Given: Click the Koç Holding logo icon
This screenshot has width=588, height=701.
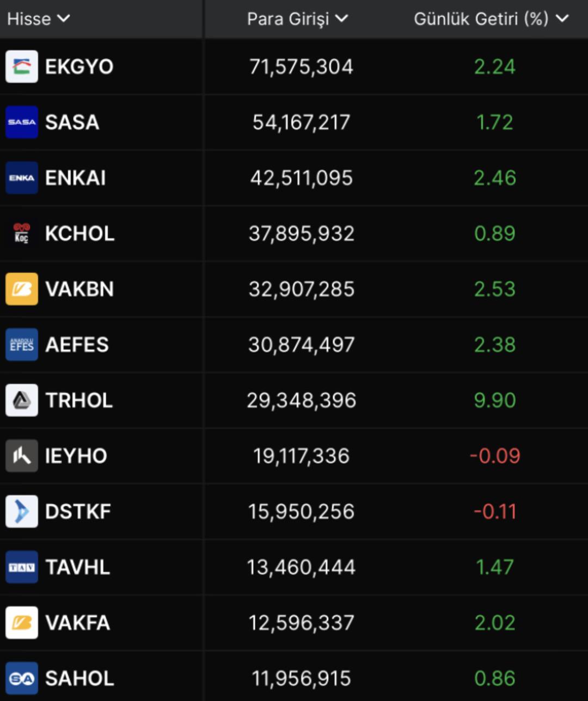Looking at the screenshot, I should click(22, 233).
